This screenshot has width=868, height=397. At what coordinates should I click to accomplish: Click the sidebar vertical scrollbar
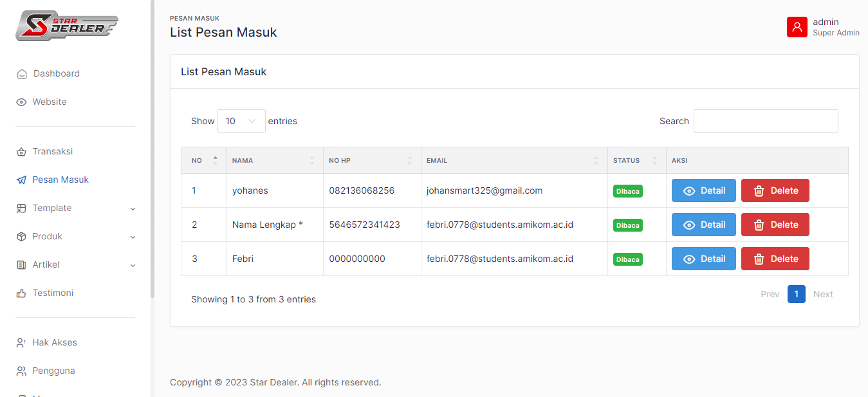(152, 148)
